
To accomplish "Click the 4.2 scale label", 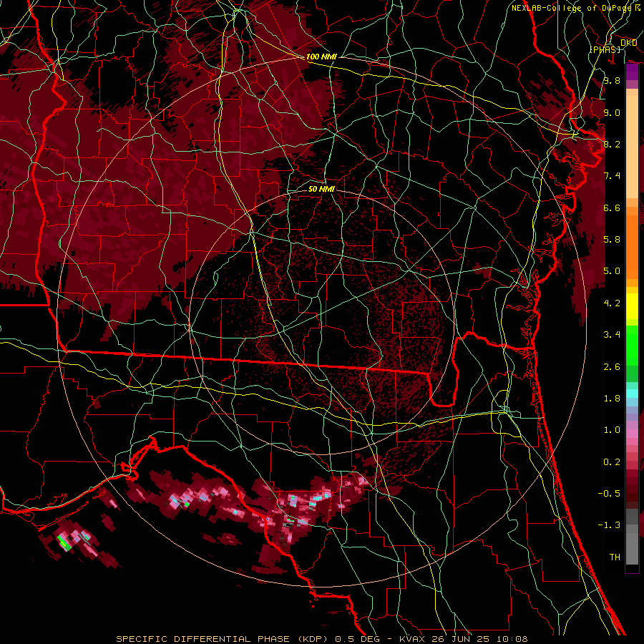I will tap(612, 303).
